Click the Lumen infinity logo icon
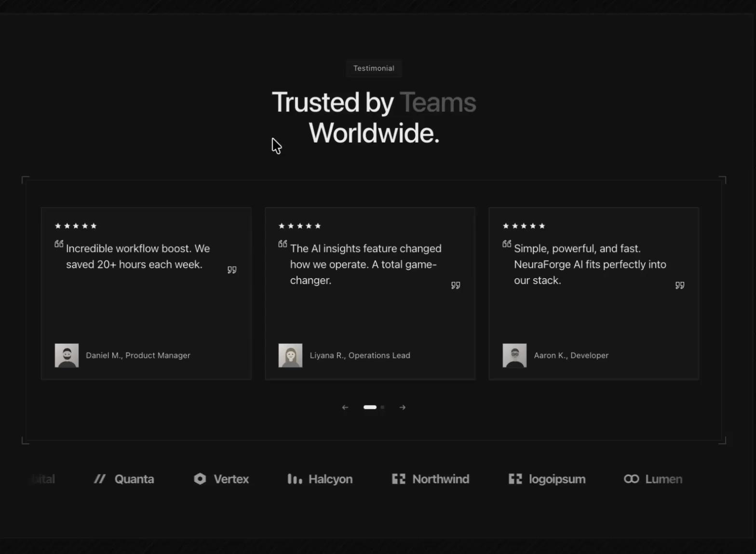This screenshot has width=756, height=554. coord(631,479)
